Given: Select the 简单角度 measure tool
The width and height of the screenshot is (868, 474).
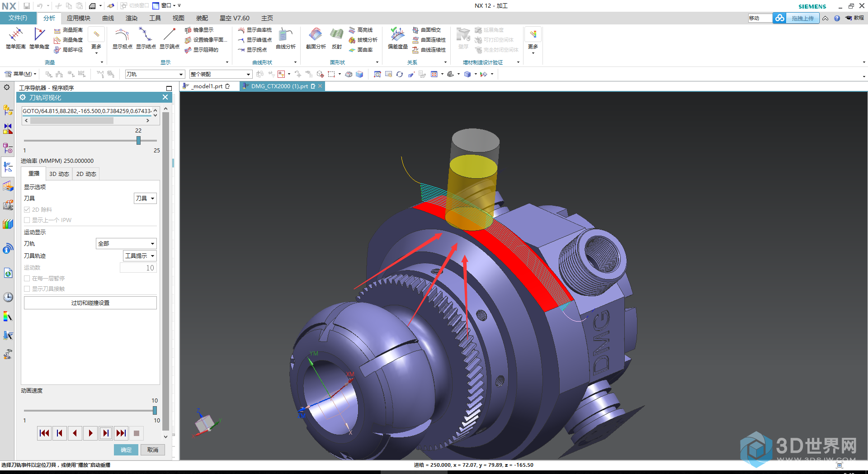Looking at the screenshot, I should pyautogui.click(x=39, y=38).
